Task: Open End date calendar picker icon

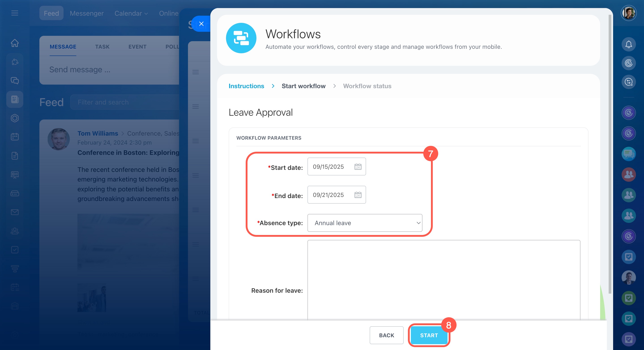Action: [x=358, y=195]
